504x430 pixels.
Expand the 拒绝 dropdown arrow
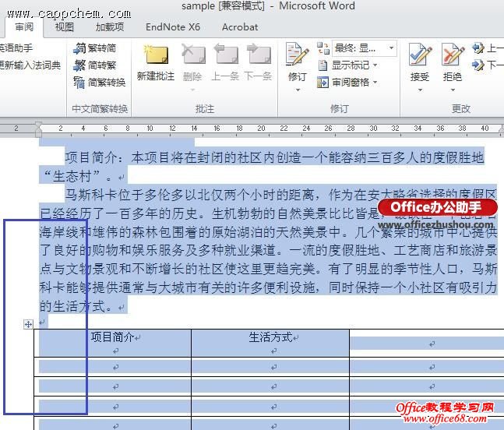pos(453,90)
